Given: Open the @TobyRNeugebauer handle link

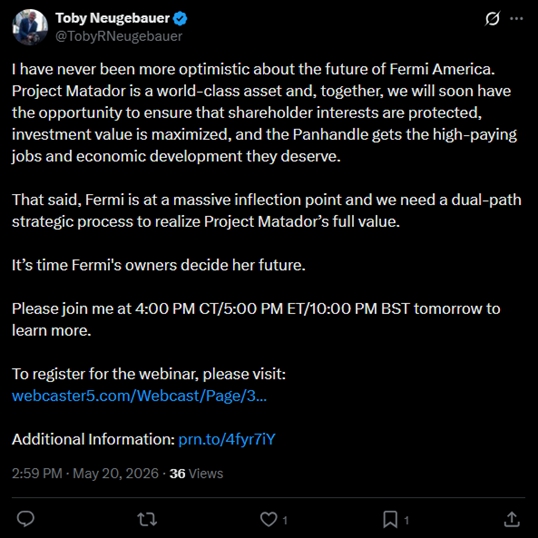Looking at the screenshot, I should pyautogui.click(x=119, y=36).
